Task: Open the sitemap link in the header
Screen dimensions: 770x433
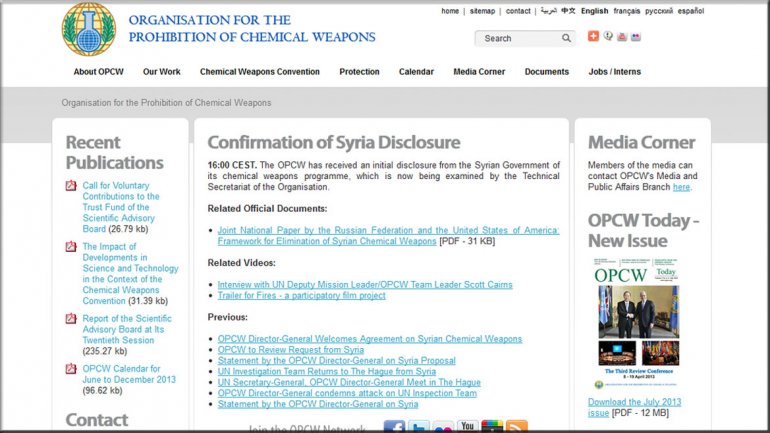Action: [482, 12]
